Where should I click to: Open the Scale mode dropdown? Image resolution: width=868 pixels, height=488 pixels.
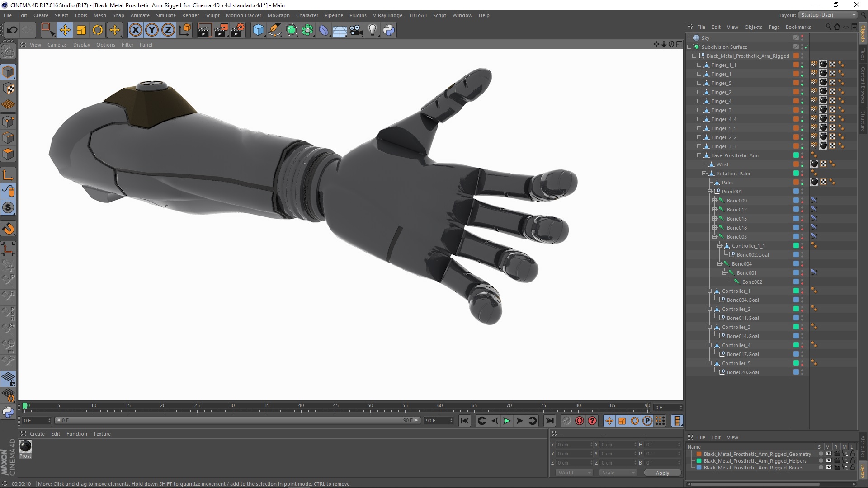tap(618, 473)
